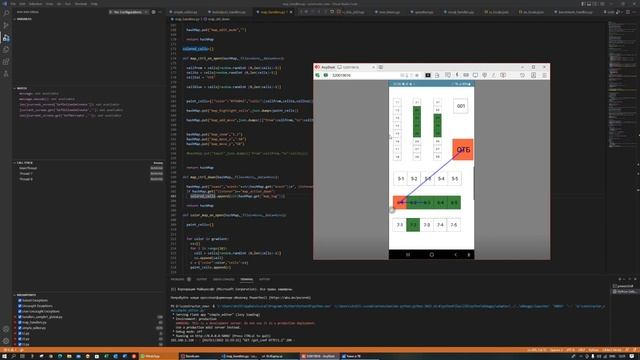
Task: Switch to the simple_editor.py editor tab
Action: [x=184, y=12]
